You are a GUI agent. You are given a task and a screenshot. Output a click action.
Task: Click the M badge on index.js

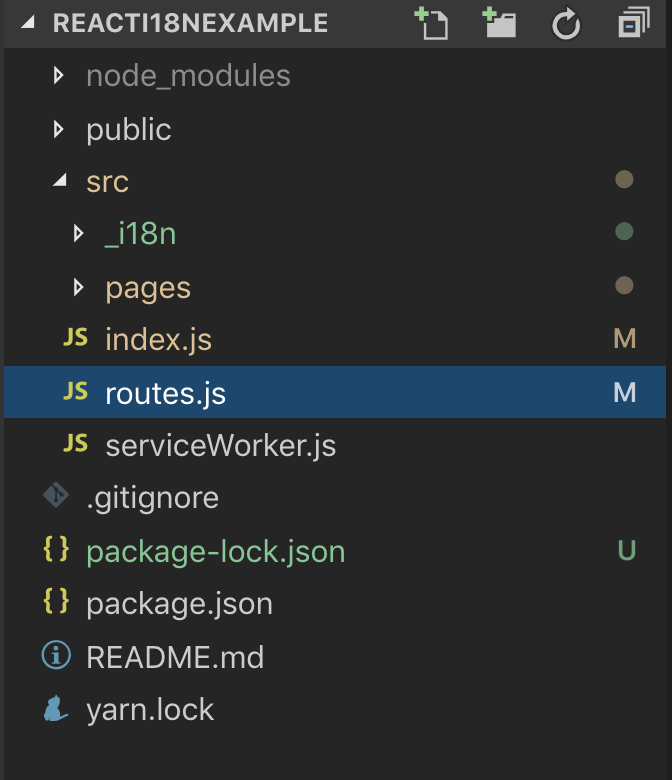pos(625,339)
